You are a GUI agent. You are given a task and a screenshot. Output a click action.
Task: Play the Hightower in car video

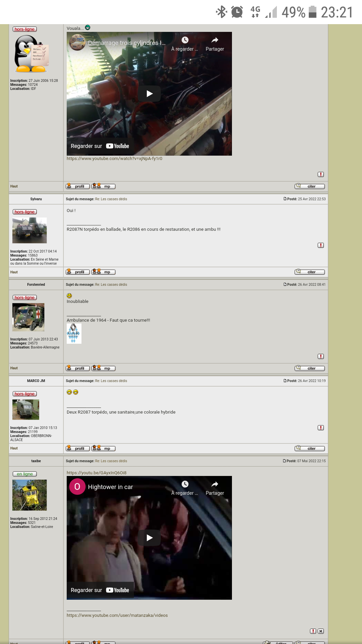point(149,538)
